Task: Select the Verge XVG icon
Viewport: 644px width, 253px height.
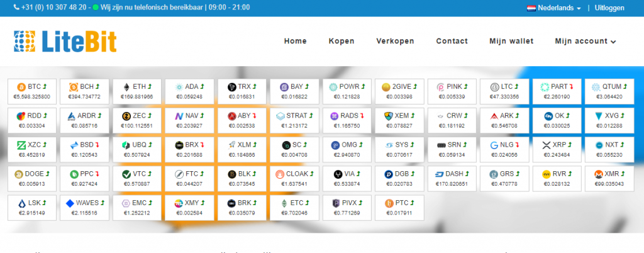Action: [x=599, y=116]
